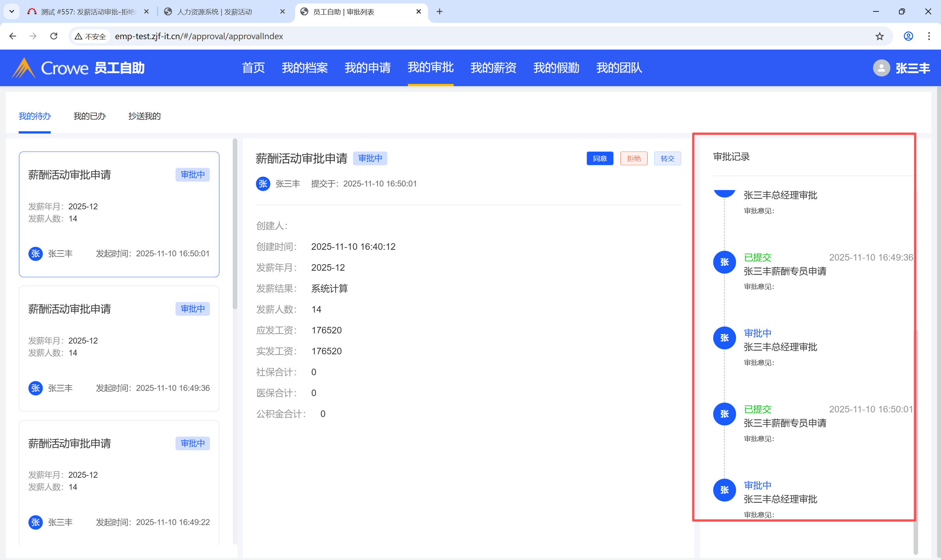
Task: Bookmark this page with the star icon
Action: (880, 36)
